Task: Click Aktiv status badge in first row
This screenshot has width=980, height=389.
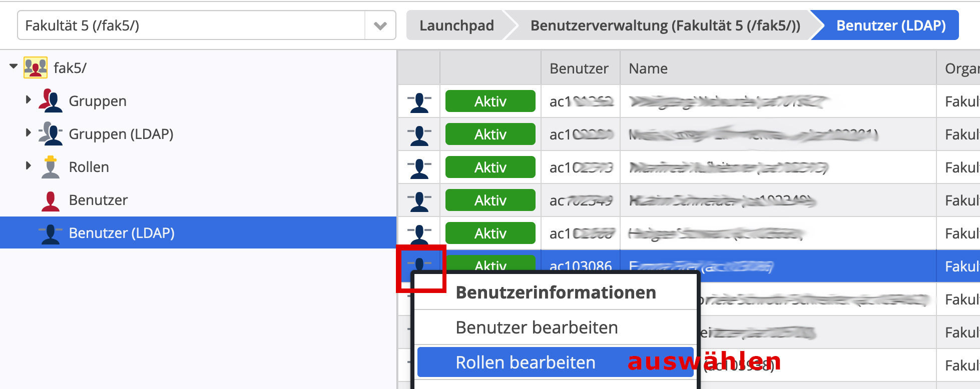Action: pos(491,101)
